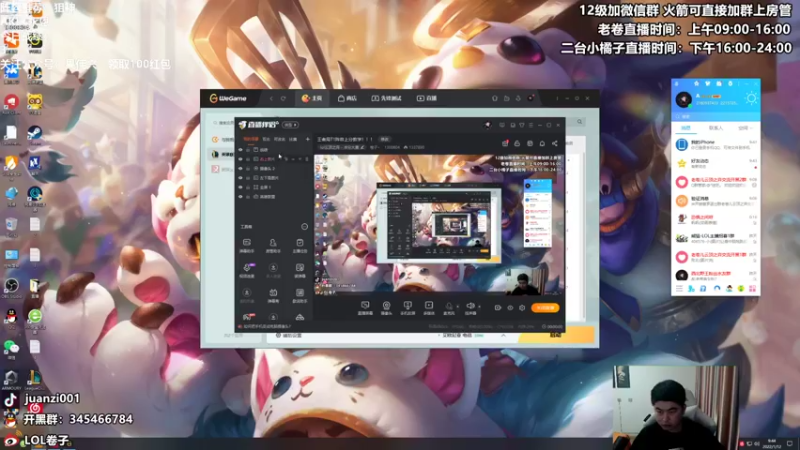
Task: Open the microphone dropdown arrow
Action: (x=458, y=307)
